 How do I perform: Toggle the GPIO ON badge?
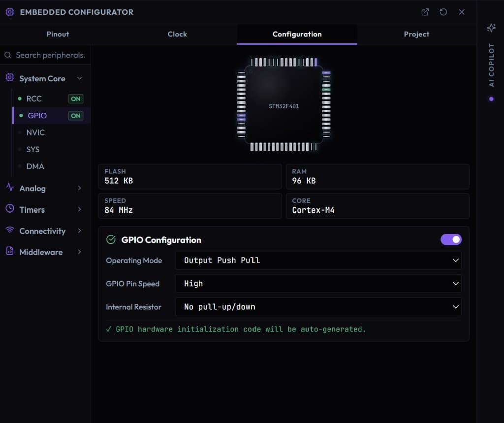pyautogui.click(x=76, y=116)
